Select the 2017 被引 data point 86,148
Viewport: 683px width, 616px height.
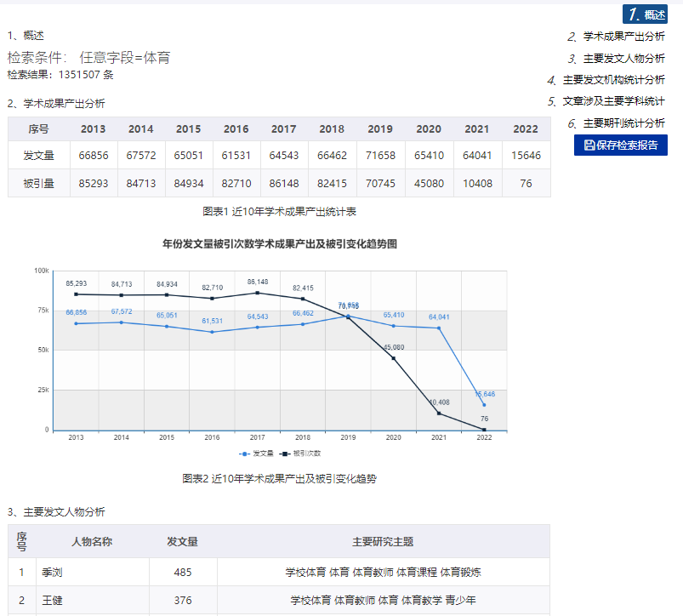tap(257, 293)
